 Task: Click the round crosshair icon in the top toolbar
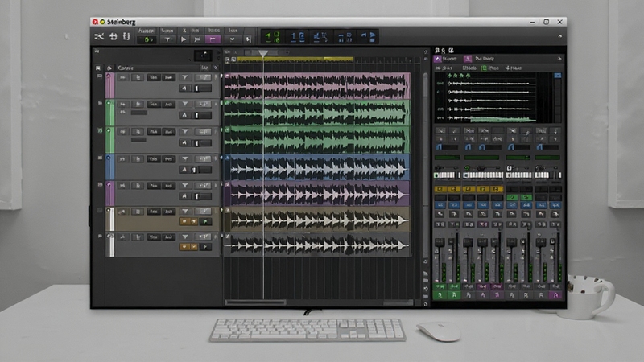[x=113, y=36]
